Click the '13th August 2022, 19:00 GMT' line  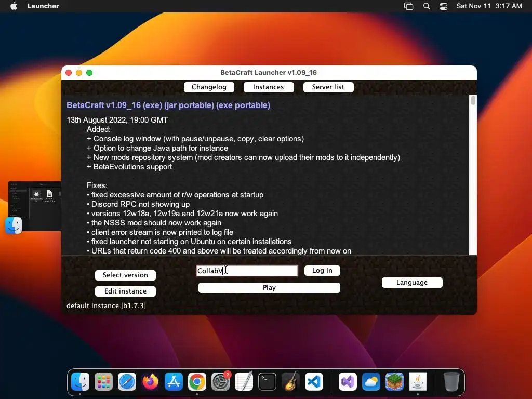tap(117, 120)
